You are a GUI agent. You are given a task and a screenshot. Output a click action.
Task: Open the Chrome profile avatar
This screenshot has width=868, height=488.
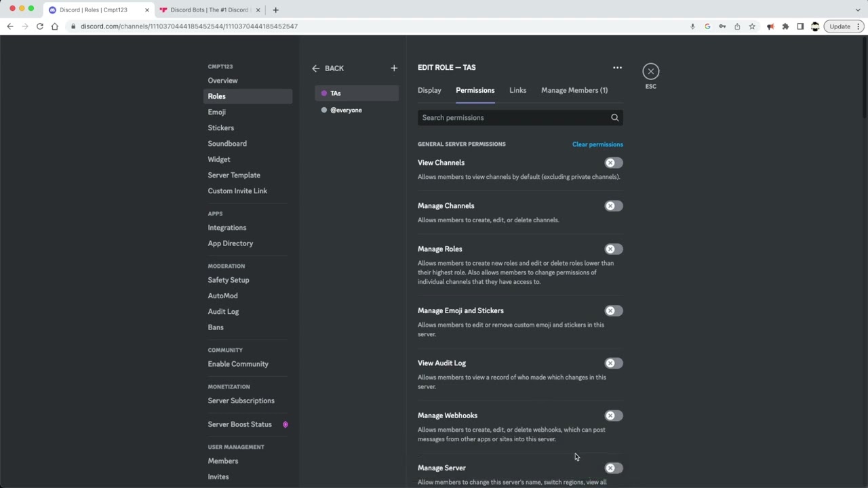tap(815, 26)
